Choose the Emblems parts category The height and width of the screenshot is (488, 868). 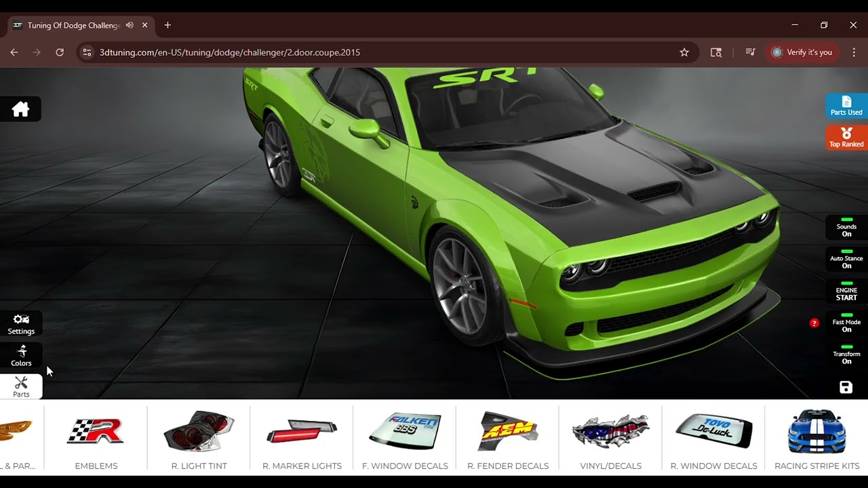click(96, 438)
